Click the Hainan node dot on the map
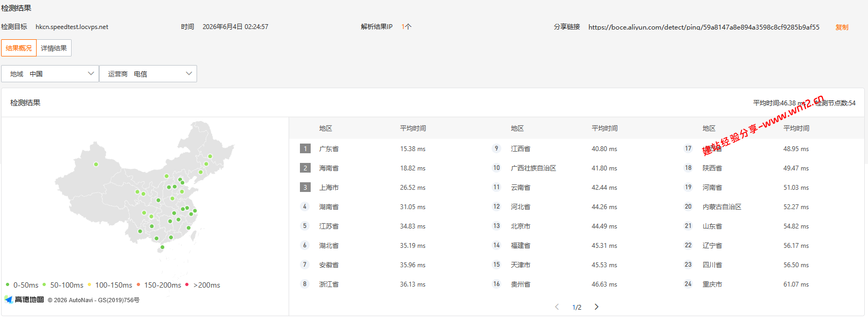The image size is (868, 321). [163, 247]
